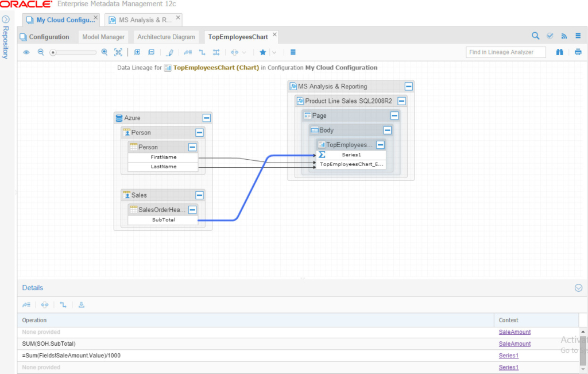Click the star favorites icon
588x374 pixels.
point(263,52)
